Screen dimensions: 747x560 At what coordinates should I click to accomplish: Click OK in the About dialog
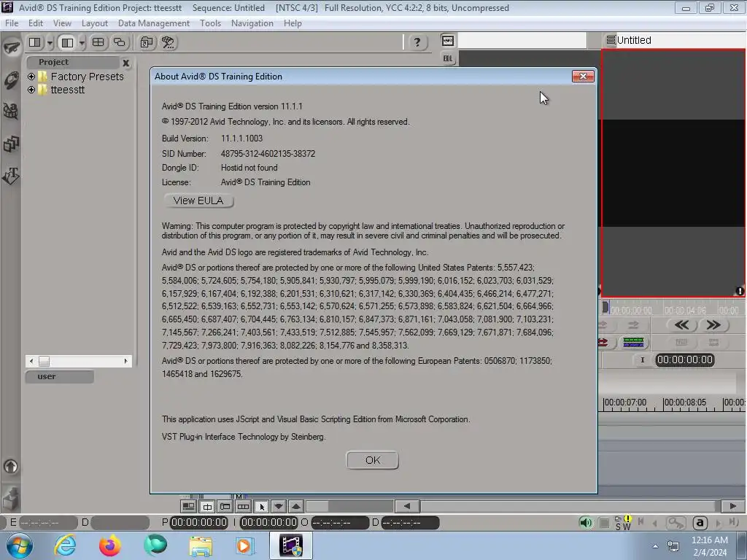tap(372, 460)
